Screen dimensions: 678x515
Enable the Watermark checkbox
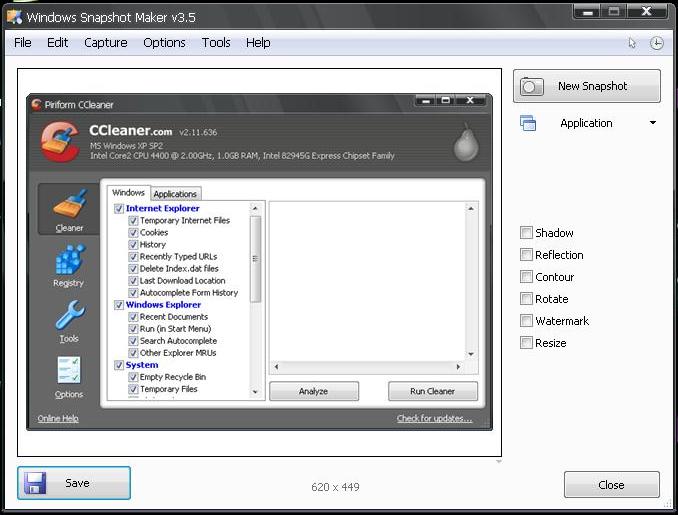tap(526, 321)
